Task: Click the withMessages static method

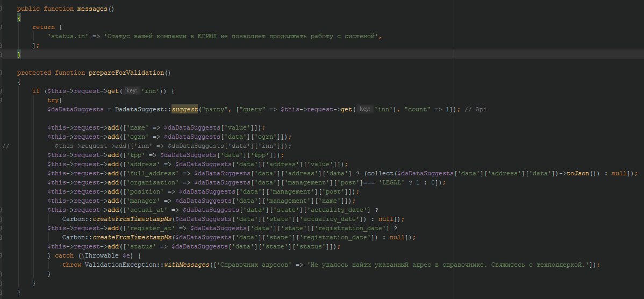Action: click(187, 265)
